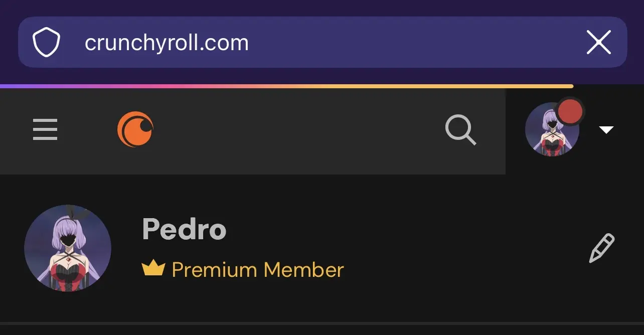The image size is (644, 335).
Task: Edit profile using the pencil icon
Action: tap(601, 248)
